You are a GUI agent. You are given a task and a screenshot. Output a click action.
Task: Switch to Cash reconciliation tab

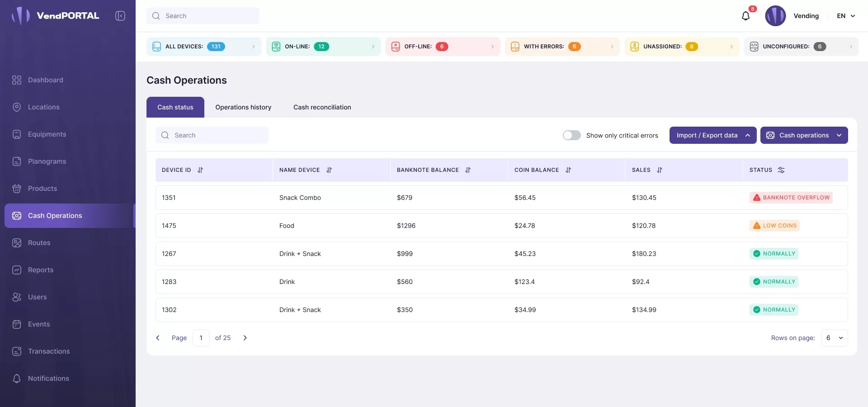[322, 107]
